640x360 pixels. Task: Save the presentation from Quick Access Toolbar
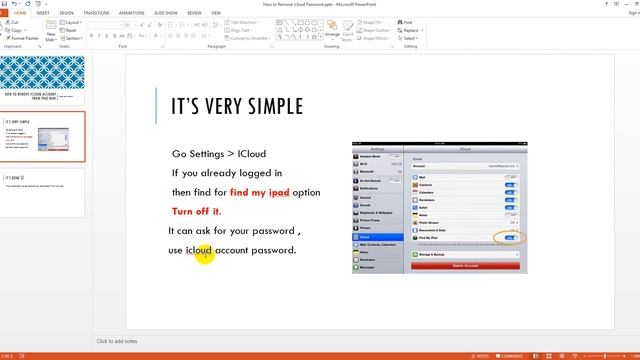click(x=4, y=4)
